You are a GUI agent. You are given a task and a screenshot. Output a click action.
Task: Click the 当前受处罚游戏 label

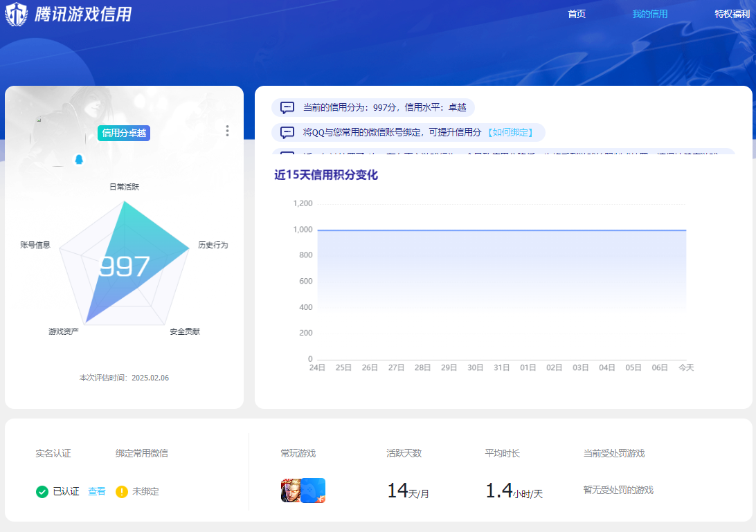614,453
